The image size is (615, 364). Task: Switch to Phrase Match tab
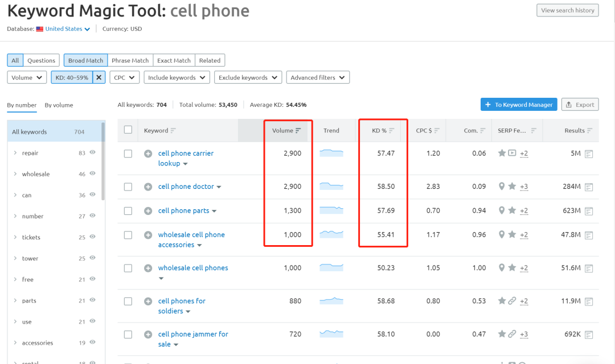coord(130,60)
